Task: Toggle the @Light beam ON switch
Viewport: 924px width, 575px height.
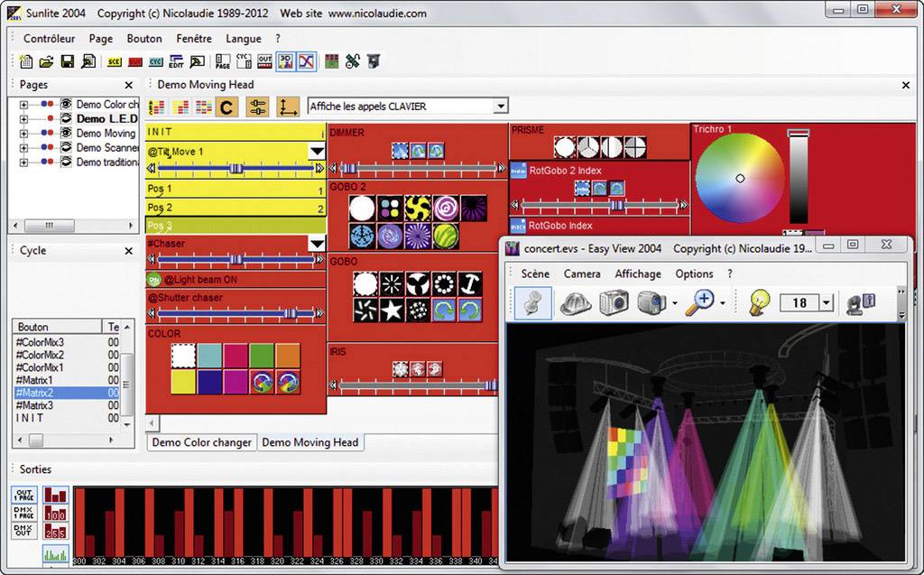Action: (x=153, y=280)
